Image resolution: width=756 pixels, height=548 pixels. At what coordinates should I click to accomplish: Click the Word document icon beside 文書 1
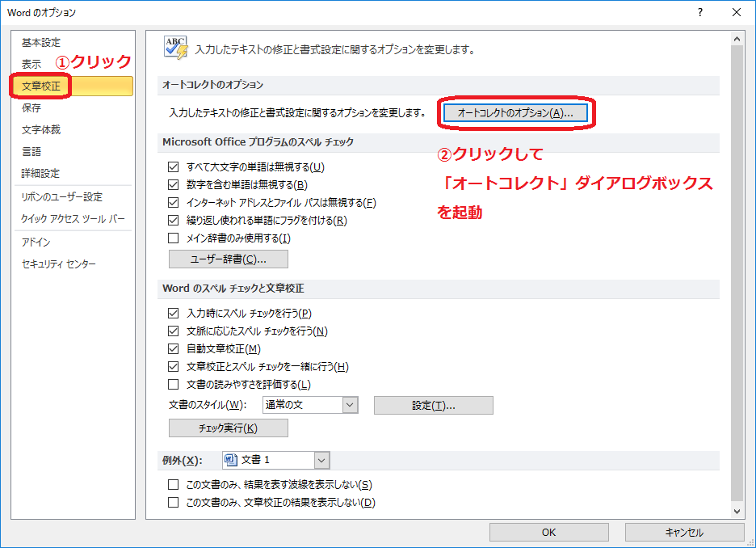(x=230, y=460)
